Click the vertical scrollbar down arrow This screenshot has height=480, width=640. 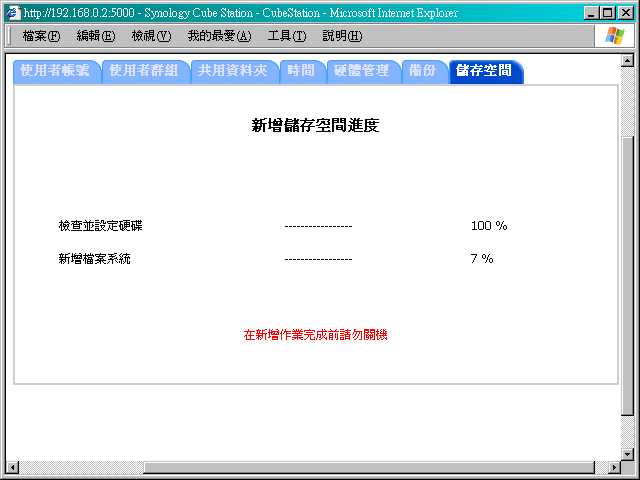[627, 454]
